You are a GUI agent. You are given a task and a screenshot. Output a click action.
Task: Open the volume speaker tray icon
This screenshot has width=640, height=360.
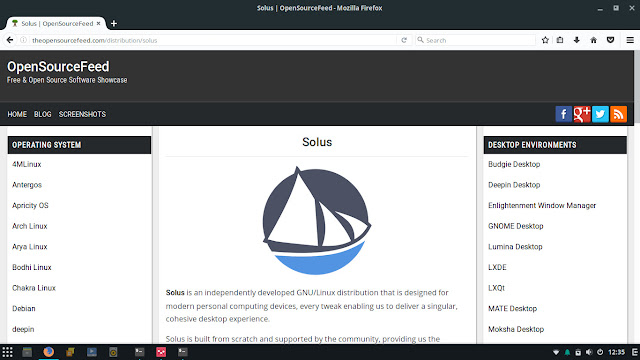coord(589,352)
